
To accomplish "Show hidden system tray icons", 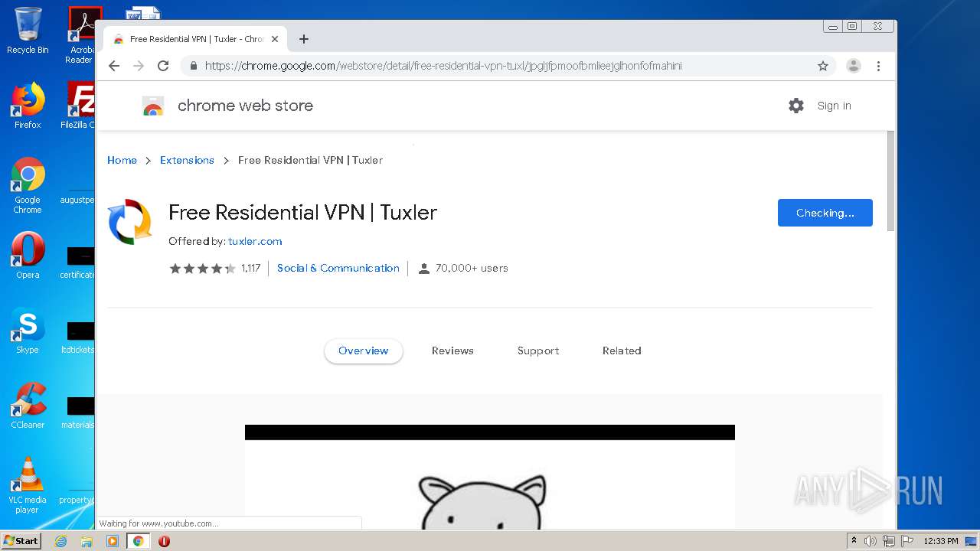I will click(854, 541).
